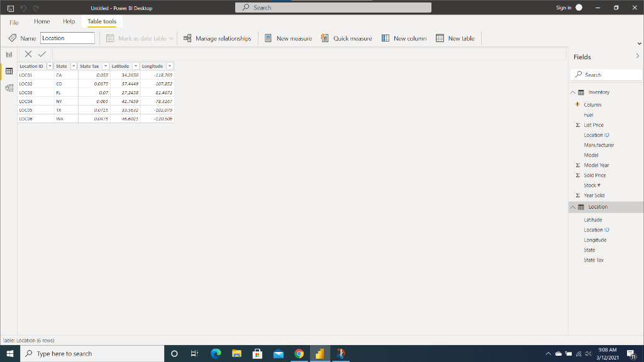The image size is (644, 362).
Task: Click the Sign in profile icon
Action: [579, 8]
